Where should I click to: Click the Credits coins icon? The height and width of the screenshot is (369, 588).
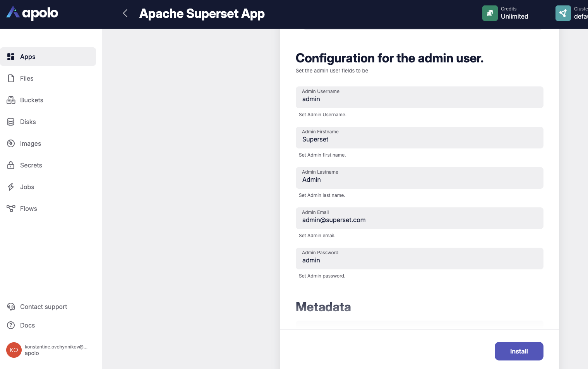coord(490,13)
